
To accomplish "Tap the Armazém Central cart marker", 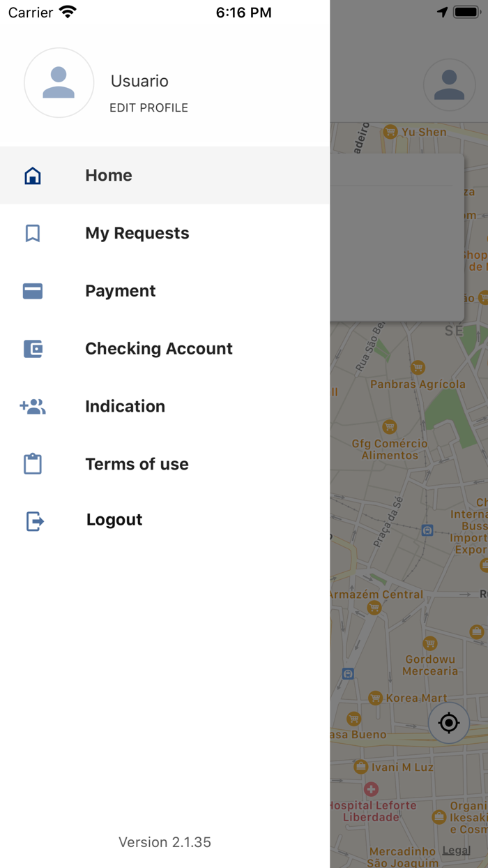I will (x=374, y=608).
